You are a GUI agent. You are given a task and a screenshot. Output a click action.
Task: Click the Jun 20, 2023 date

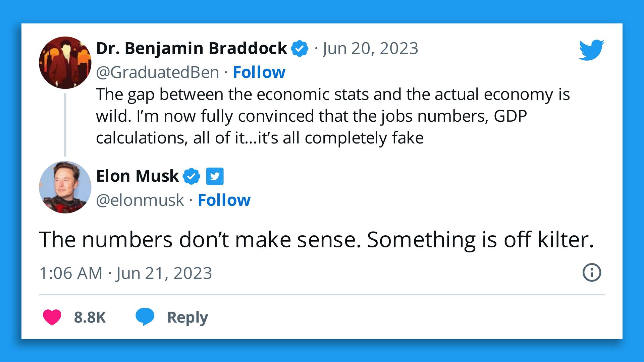[x=370, y=48]
